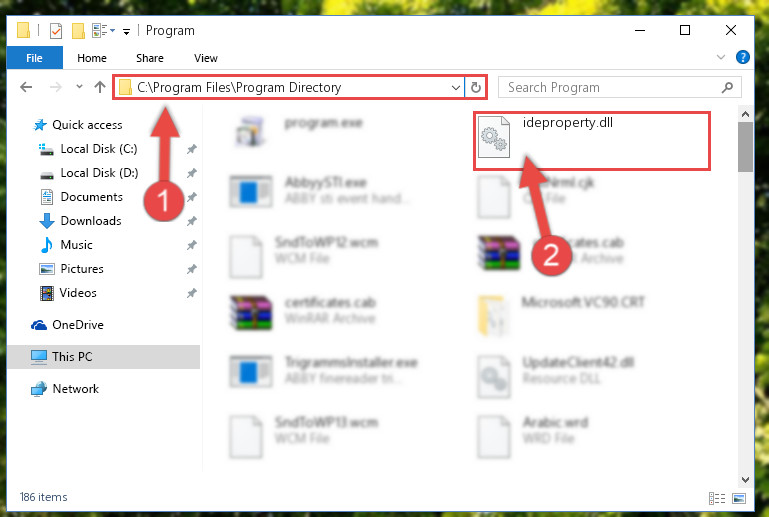Click pin icon beside Music
The image size is (769, 517).
191,245
